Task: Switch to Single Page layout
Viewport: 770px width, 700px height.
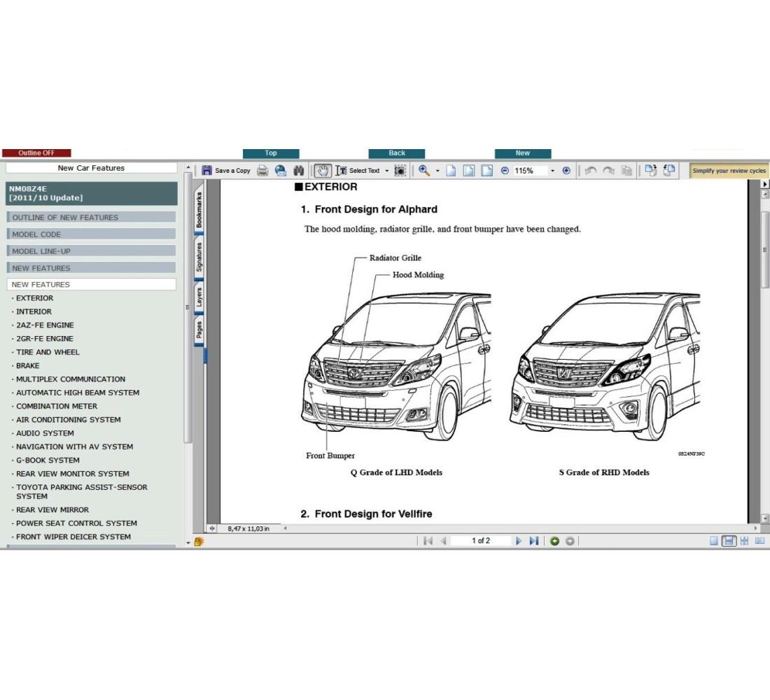Action: coord(714,541)
